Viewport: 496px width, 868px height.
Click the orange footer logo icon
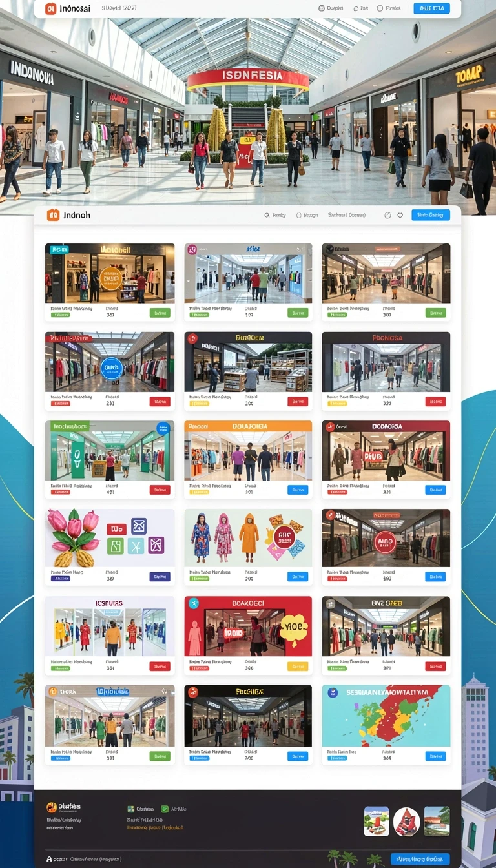pyautogui.click(x=52, y=807)
